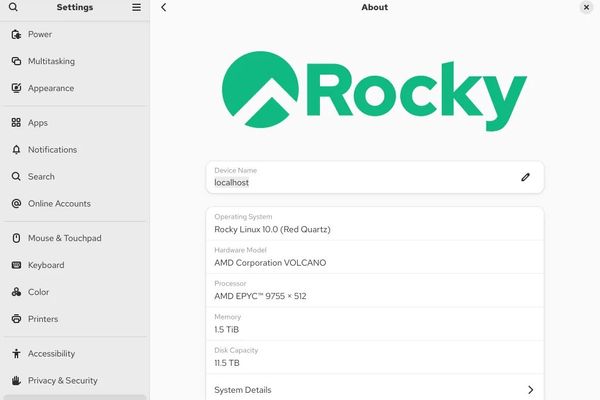This screenshot has width=600, height=400.
Task: Close the About window
Action: (586, 7)
